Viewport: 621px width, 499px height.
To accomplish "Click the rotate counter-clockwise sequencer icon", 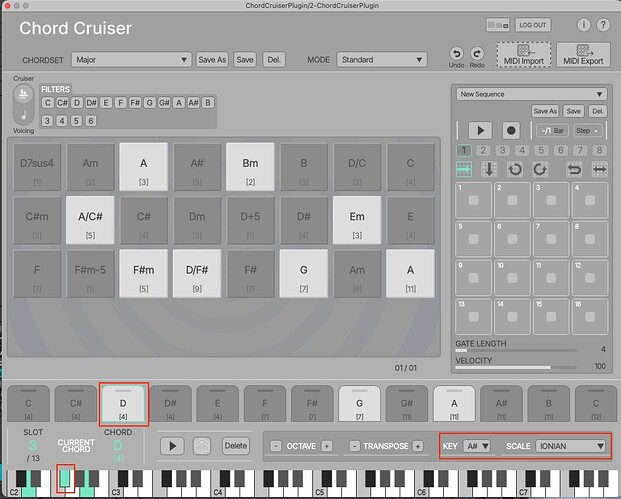I will (515, 170).
